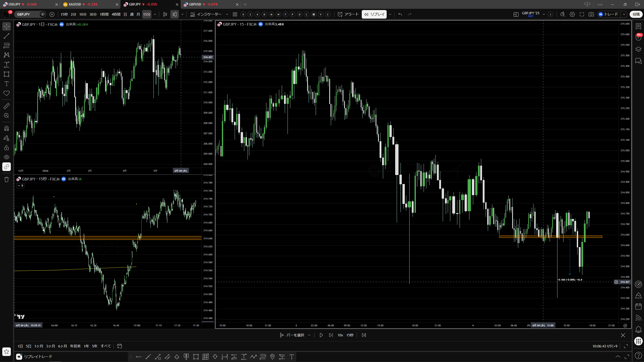Open indicator templates grid icon
Screen dimensions: 644x362
click(x=235, y=14)
